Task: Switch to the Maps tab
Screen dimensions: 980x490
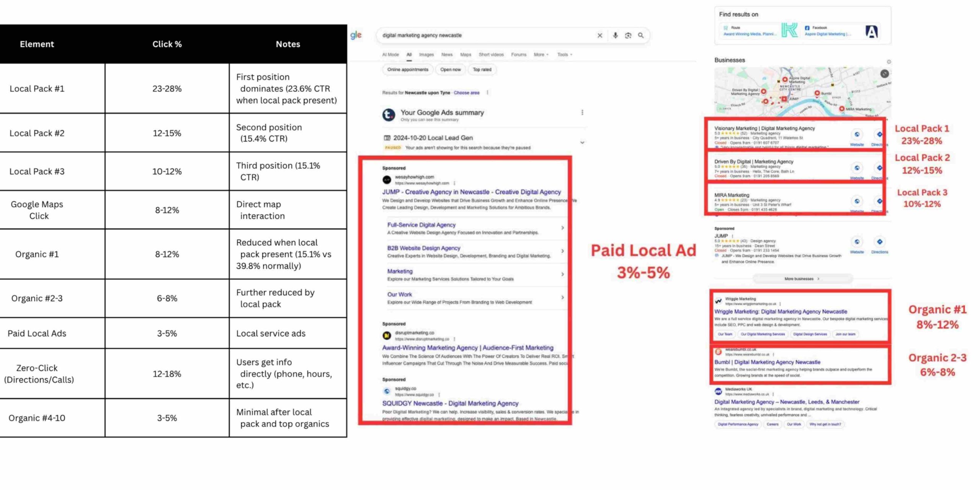Action: click(x=465, y=55)
